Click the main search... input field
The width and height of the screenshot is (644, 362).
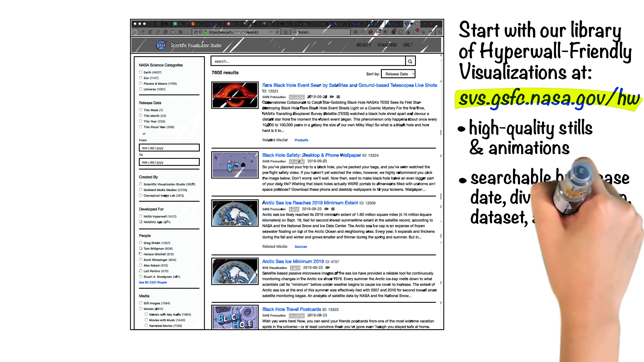click(x=308, y=61)
